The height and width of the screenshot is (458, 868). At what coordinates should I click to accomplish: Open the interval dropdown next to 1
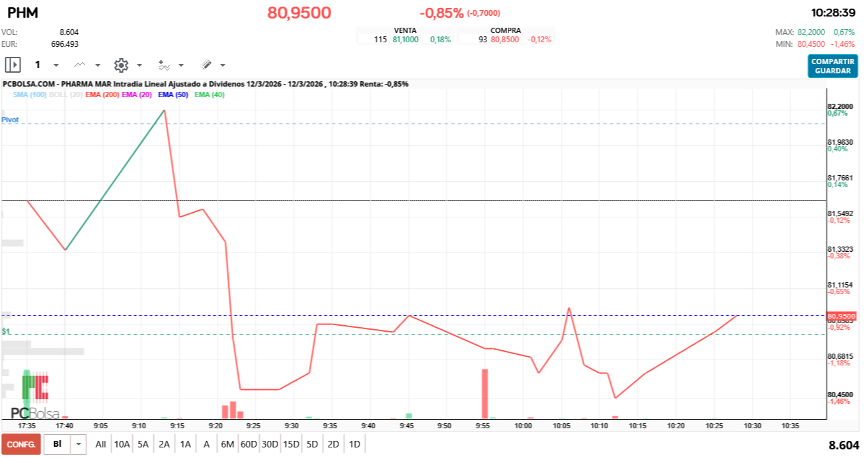(x=55, y=65)
